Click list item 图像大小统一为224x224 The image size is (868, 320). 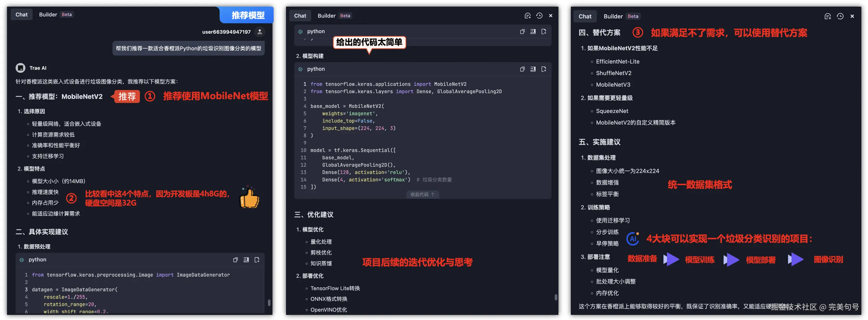627,171
